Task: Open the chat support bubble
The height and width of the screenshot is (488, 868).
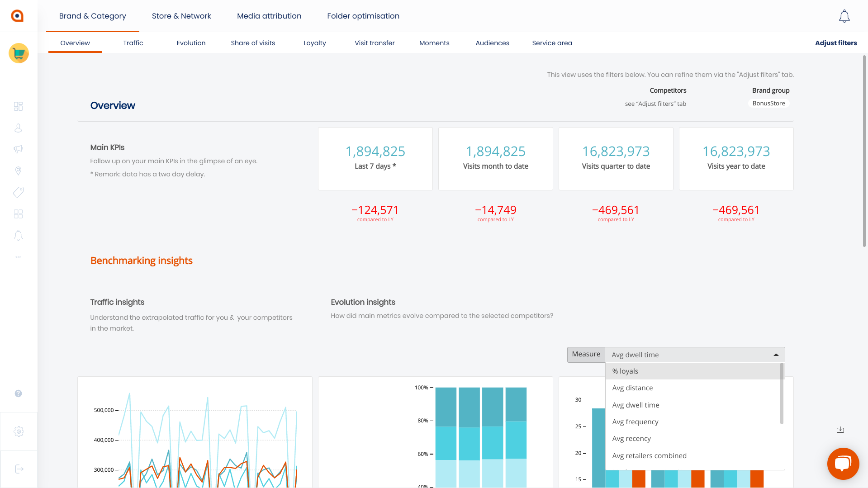Action: [843, 464]
